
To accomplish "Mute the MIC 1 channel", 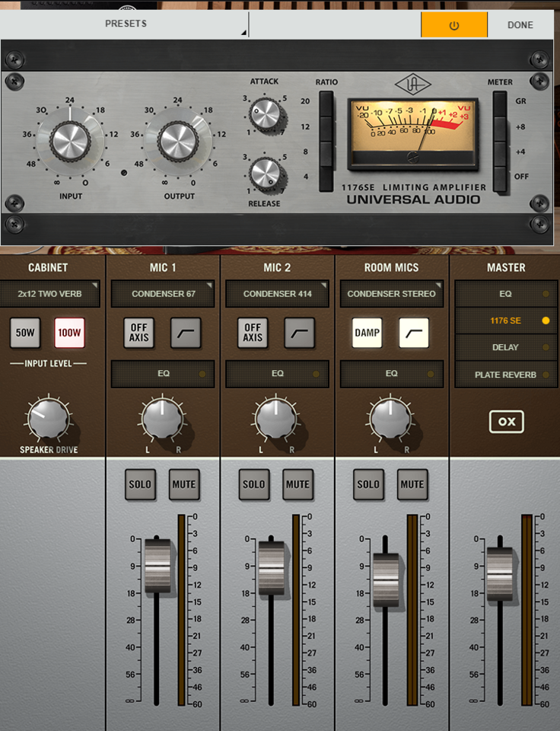I will click(x=184, y=484).
